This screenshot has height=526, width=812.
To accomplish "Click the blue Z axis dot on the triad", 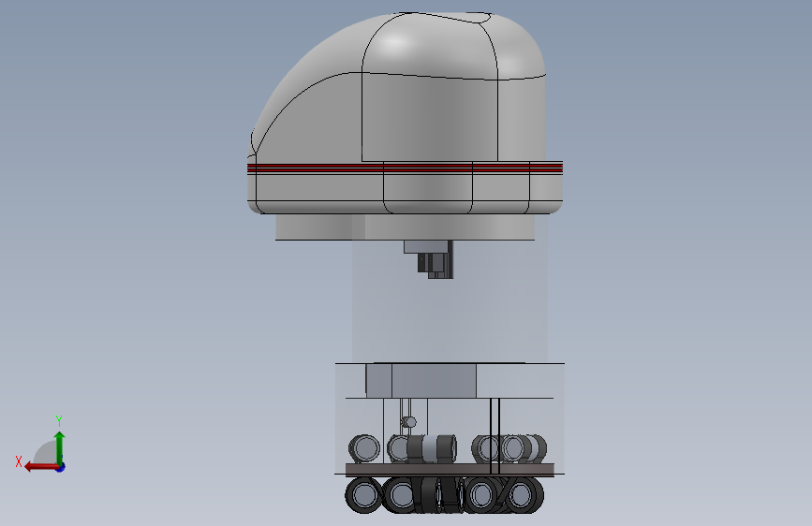I will pyautogui.click(x=61, y=467).
